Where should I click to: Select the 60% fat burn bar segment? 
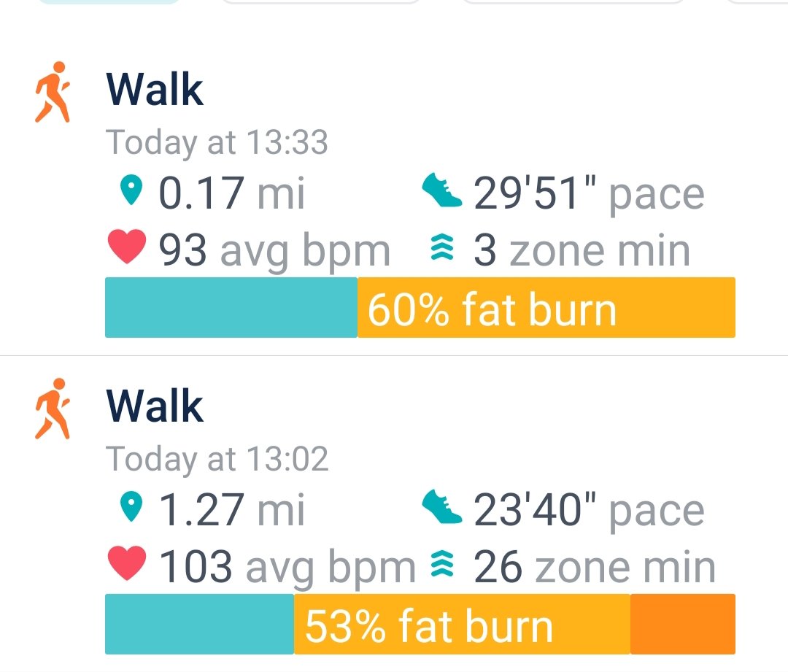pyautogui.click(x=546, y=308)
